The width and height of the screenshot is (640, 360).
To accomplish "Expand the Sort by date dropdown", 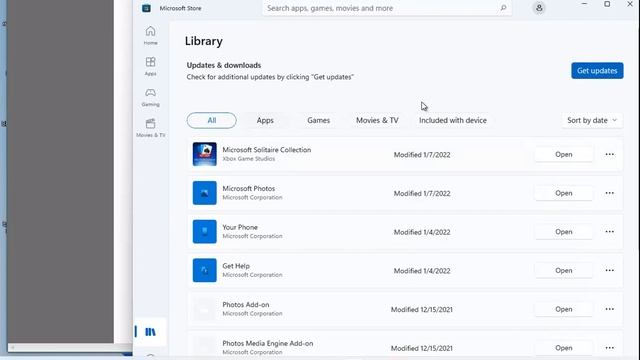I will 592,120.
